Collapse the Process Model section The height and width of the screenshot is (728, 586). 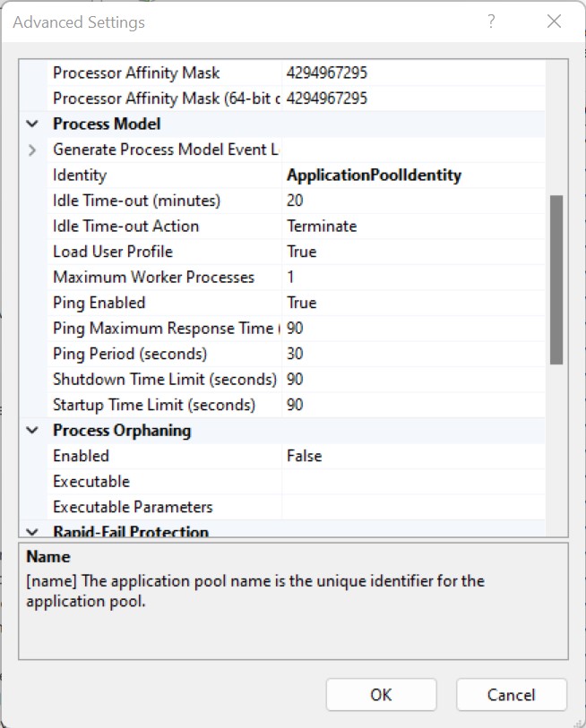31,124
